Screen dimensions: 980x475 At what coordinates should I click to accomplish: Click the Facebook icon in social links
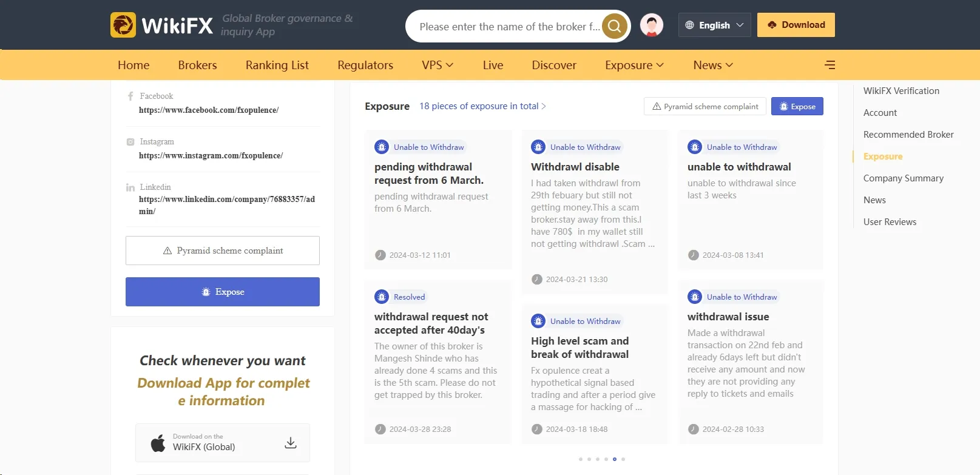pos(130,96)
